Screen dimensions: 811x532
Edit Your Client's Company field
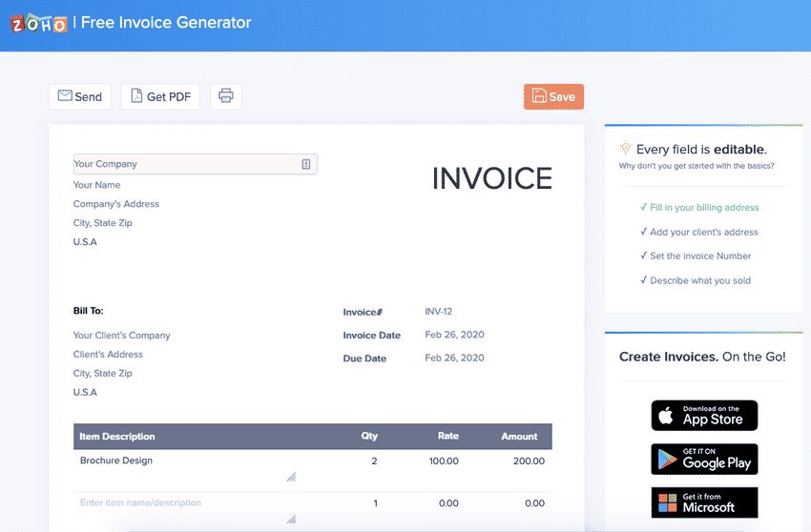point(121,335)
